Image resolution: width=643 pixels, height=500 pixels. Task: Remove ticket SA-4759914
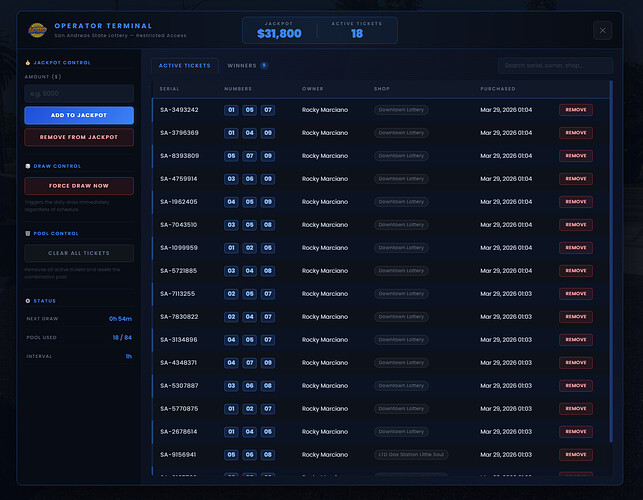pyautogui.click(x=576, y=179)
